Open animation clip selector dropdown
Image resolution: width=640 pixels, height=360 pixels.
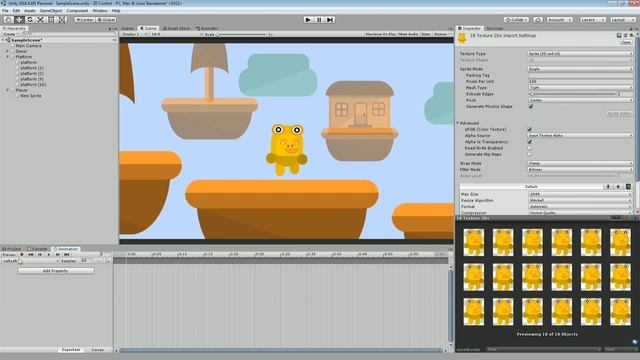[30, 261]
